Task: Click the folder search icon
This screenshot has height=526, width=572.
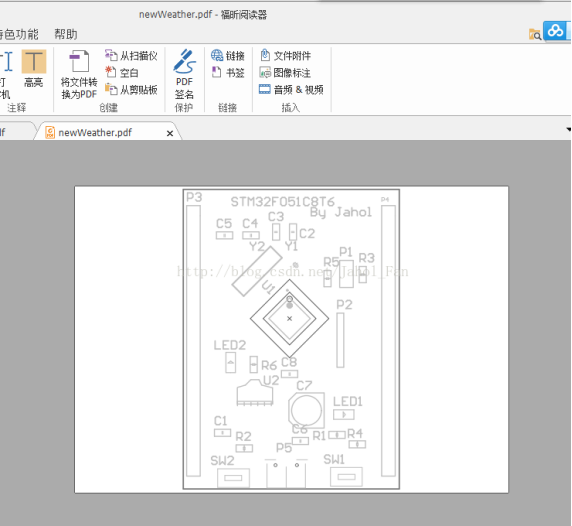Action: tap(535, 34)
